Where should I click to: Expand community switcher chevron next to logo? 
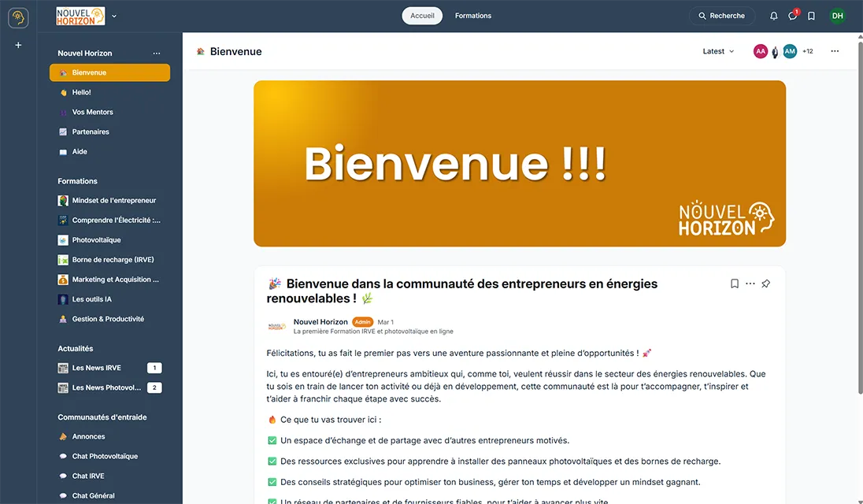pos(114,16)
